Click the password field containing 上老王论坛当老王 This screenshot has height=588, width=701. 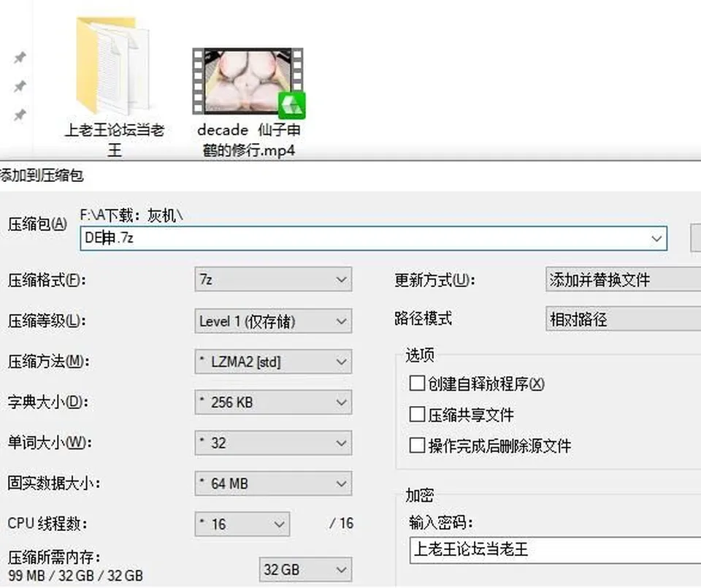coord(555,549)
